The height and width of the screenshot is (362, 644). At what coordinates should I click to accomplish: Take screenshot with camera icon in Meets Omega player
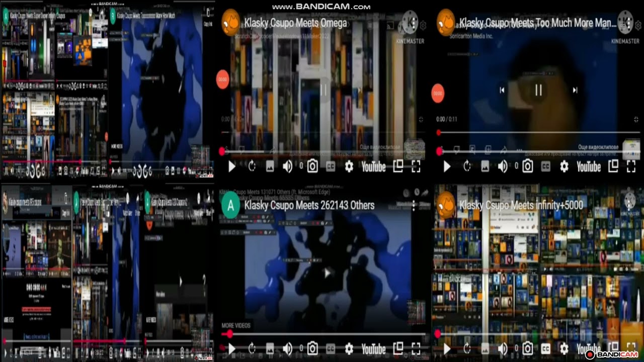click(312, 166)
